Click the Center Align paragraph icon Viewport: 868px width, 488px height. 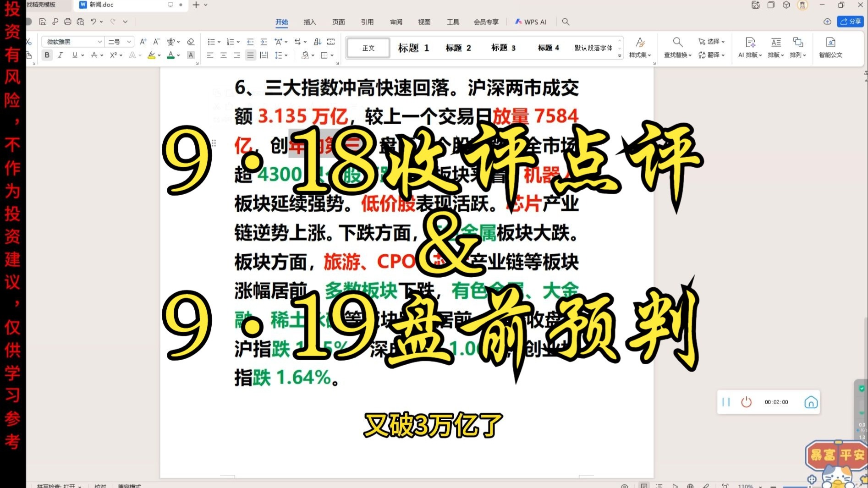pyautogui.click(x=224, y=55)
